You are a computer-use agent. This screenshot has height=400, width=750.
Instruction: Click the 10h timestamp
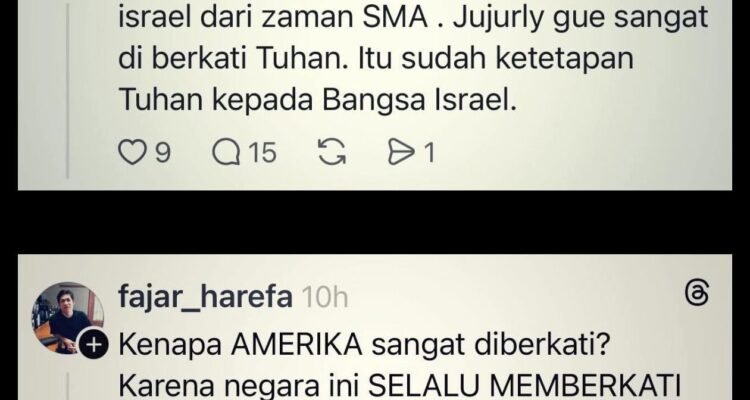(x=325, y=298)
